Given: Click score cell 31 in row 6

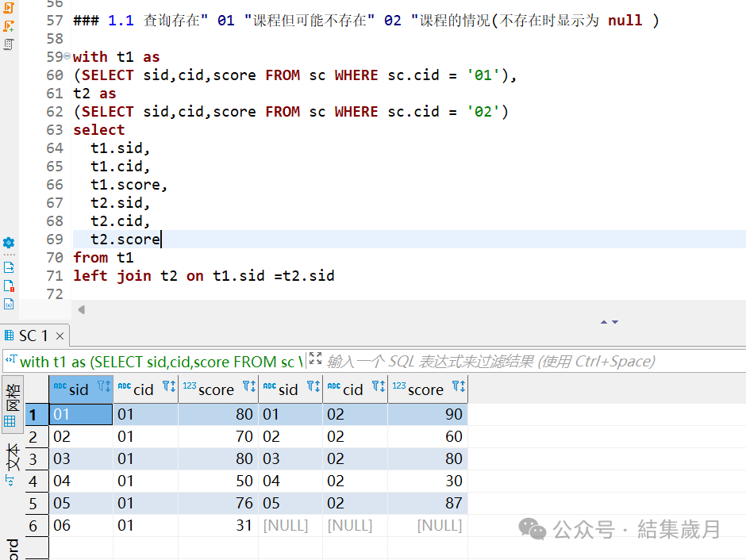Looking at the screenshot, I should [218, 526].
